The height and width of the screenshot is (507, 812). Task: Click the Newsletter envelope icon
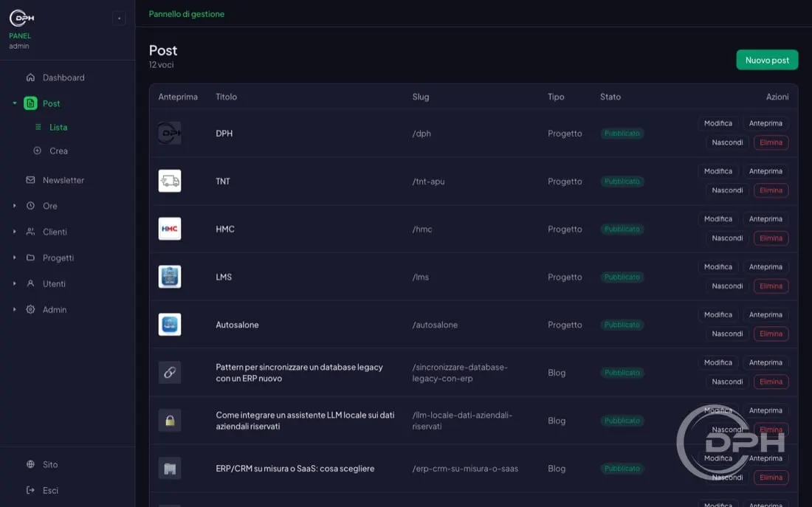[30, 180]
